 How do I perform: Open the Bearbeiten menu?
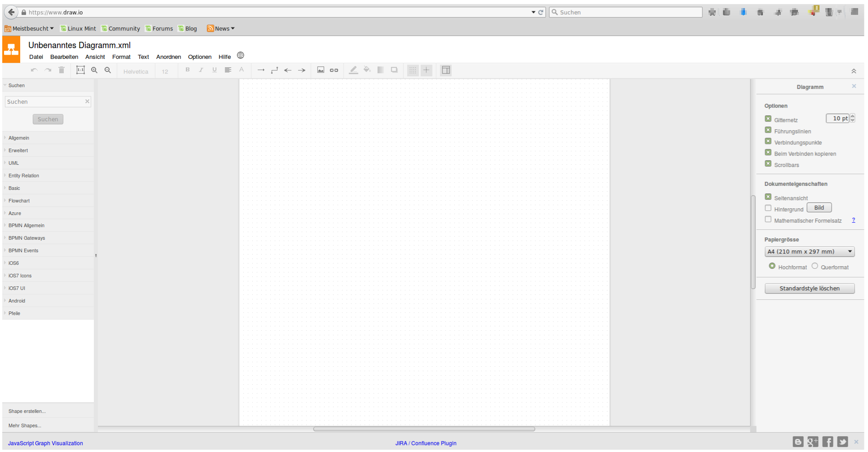click(x=64, y=57)
